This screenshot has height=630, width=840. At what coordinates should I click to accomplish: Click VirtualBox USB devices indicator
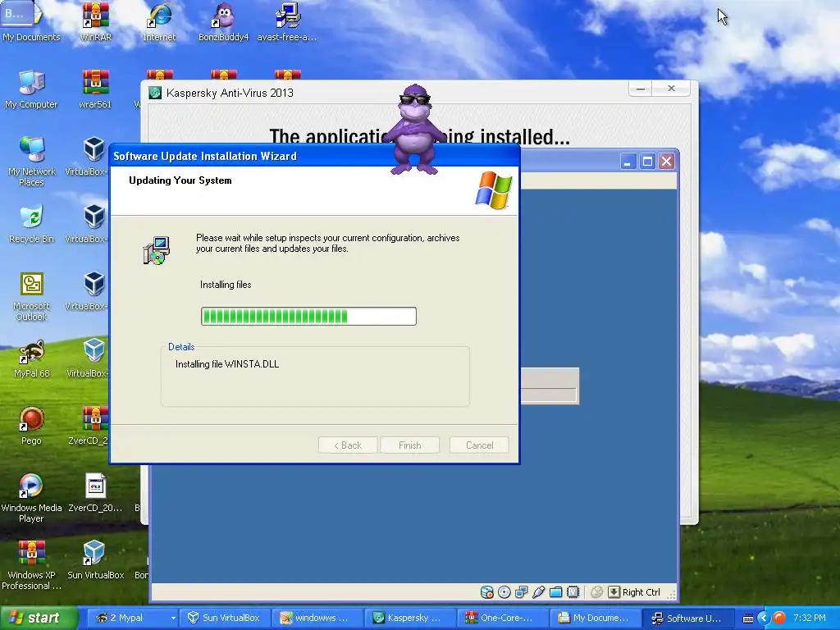tap(538, 592)
